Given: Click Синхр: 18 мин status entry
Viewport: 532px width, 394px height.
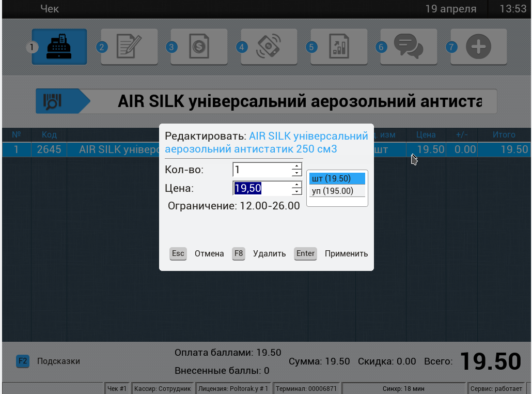Looking at the screenshot, I should tap(403, 388).
